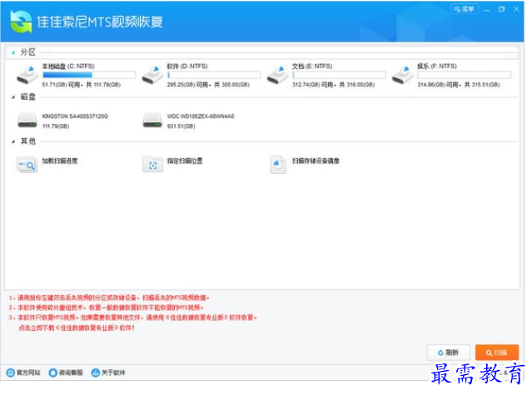Click the 扫描存储设备镜像 label
This screenshot has height=400, width=532.
pyautogui.click(x=316, y=161)
